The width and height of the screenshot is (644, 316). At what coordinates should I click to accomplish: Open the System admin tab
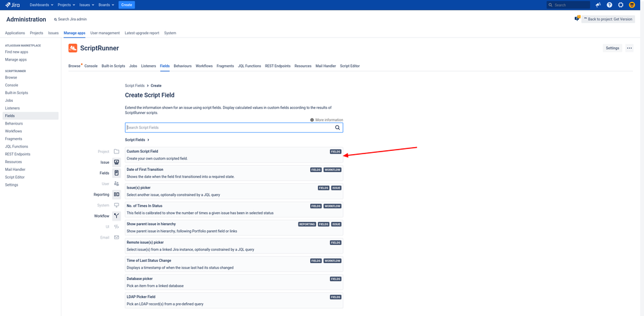[170, 33]
